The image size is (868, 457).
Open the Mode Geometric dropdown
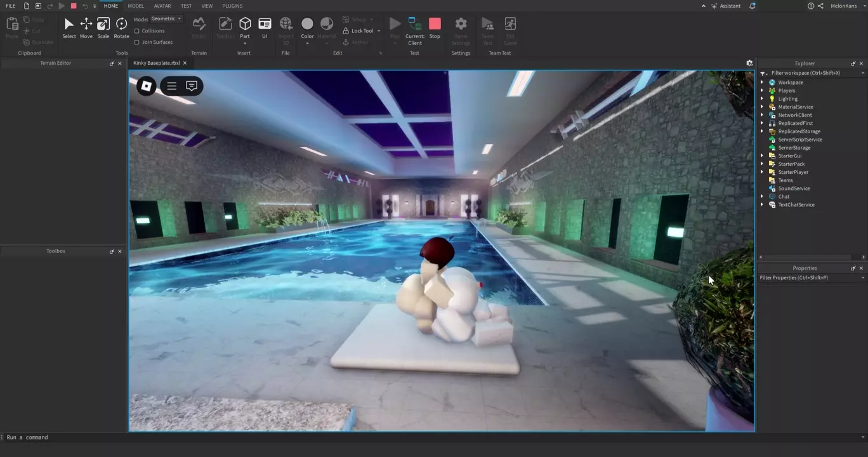(166, 19)
